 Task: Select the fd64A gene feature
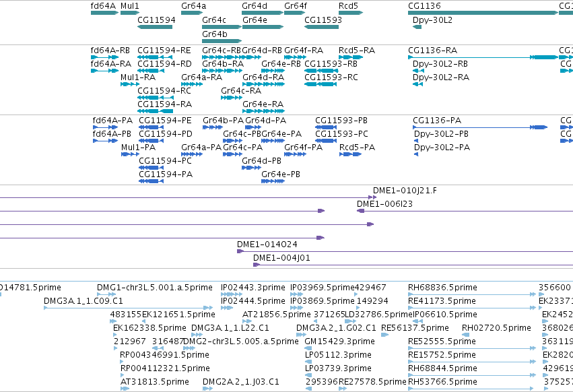(x=104, y=13)
